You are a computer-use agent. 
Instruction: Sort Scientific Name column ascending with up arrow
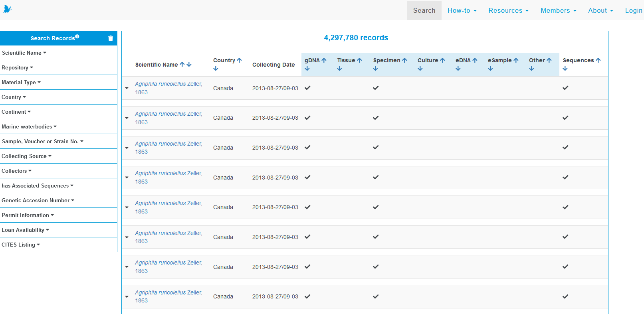[182, 64]
